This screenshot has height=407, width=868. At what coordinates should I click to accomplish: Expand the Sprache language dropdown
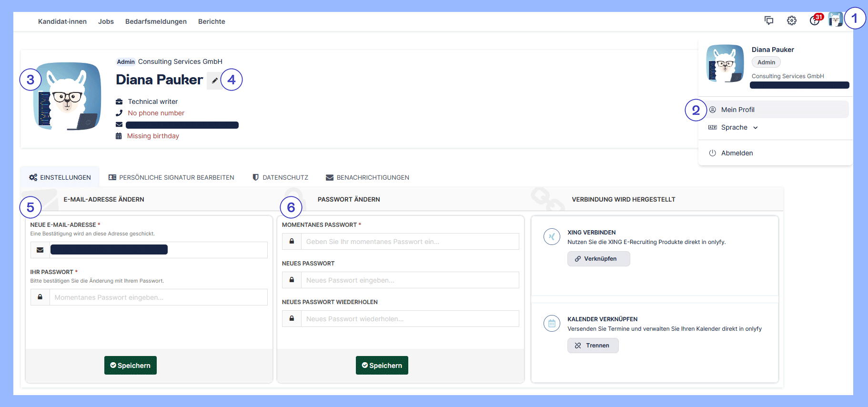[738, 127]
